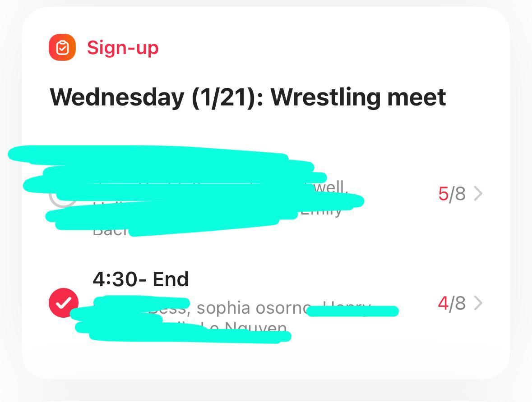Image resolution: width=532 pixels, height=402 pixels.
Task: Click the red 4 in the 4/8 counter
Action: [x=443, y=303]
